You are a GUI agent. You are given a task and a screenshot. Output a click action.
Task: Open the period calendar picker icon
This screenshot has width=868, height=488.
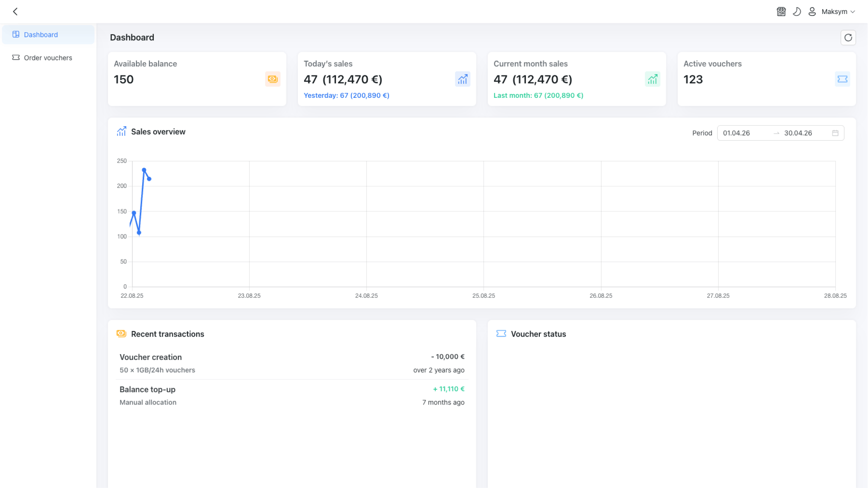835,133
